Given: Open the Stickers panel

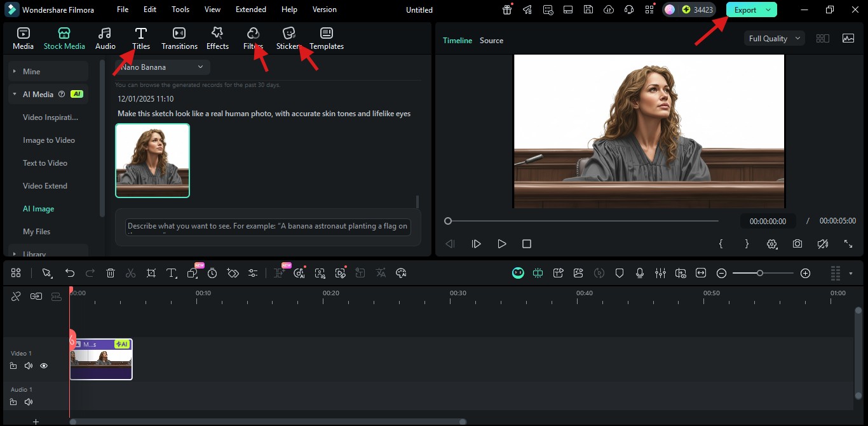Looking at the screenshot, I should [x=288, y=37].
